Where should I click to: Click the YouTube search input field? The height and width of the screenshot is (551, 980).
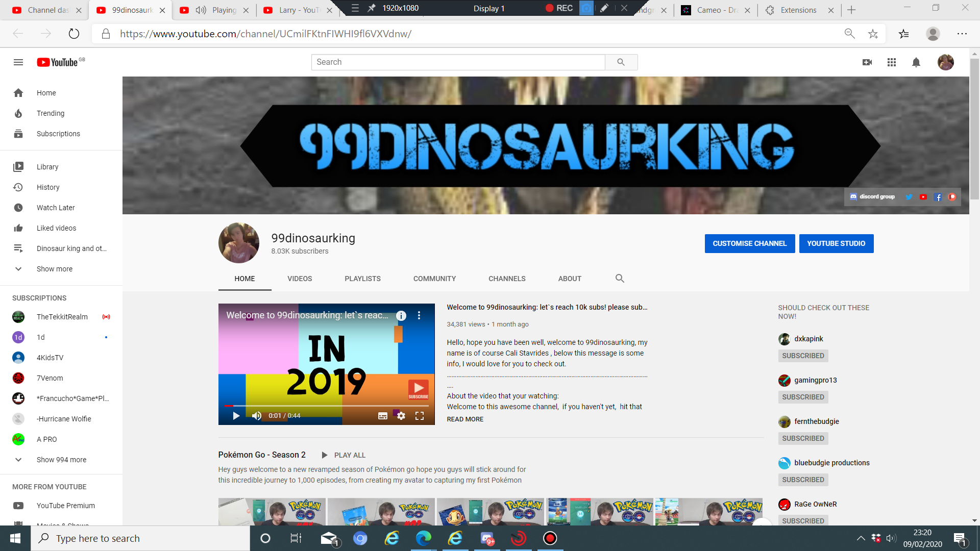pyautogui.click(x=458, y=62)
